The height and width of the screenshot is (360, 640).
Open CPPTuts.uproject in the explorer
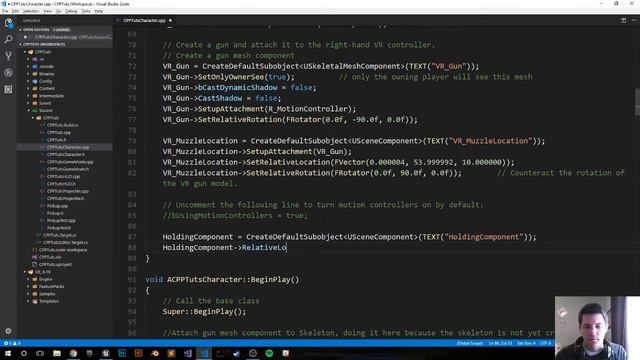[55, 264]
